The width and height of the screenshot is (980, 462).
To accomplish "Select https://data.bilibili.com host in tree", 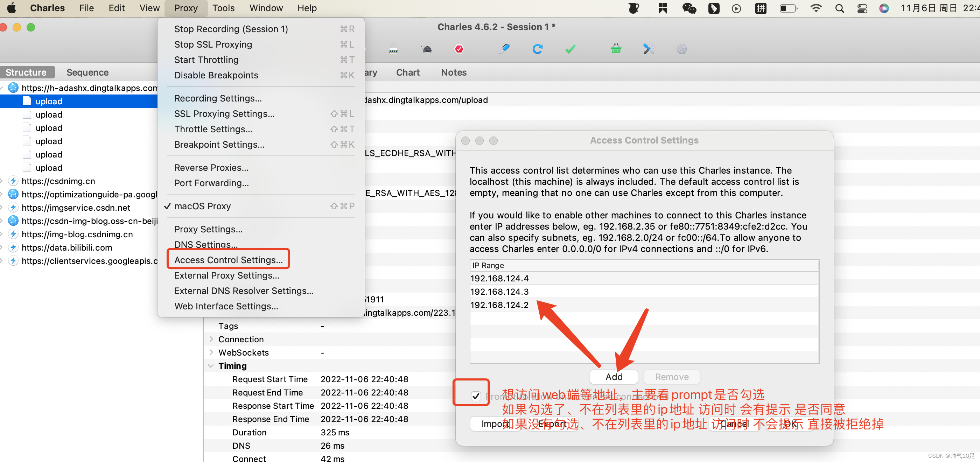I will pyautogui.click(x=67, y=248).
